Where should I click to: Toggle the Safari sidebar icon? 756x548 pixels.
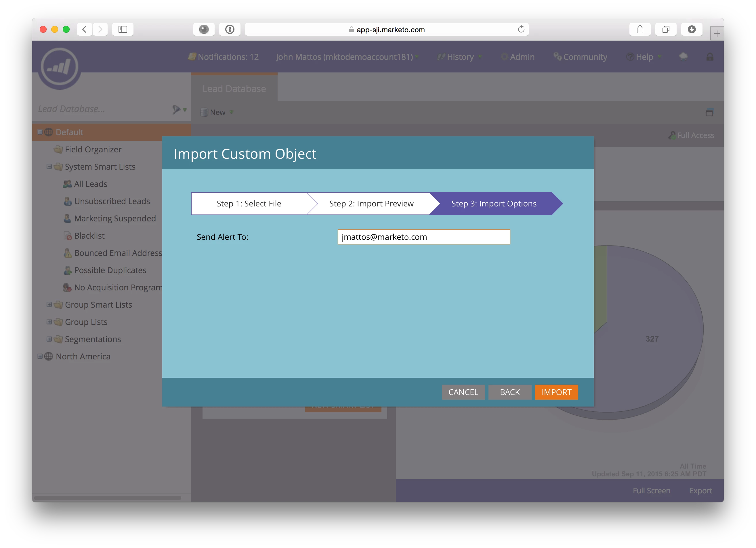pyautogui.click(x=123, y=29)
